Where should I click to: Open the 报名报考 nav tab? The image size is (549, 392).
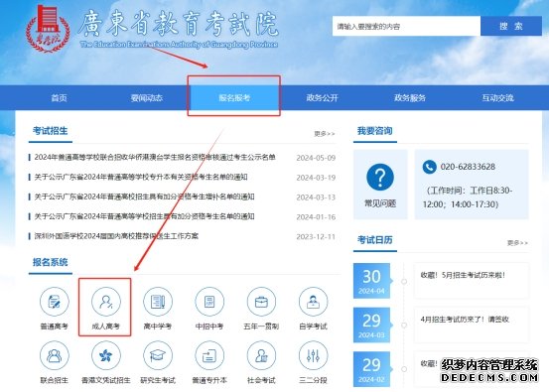[x=234, y=97]
